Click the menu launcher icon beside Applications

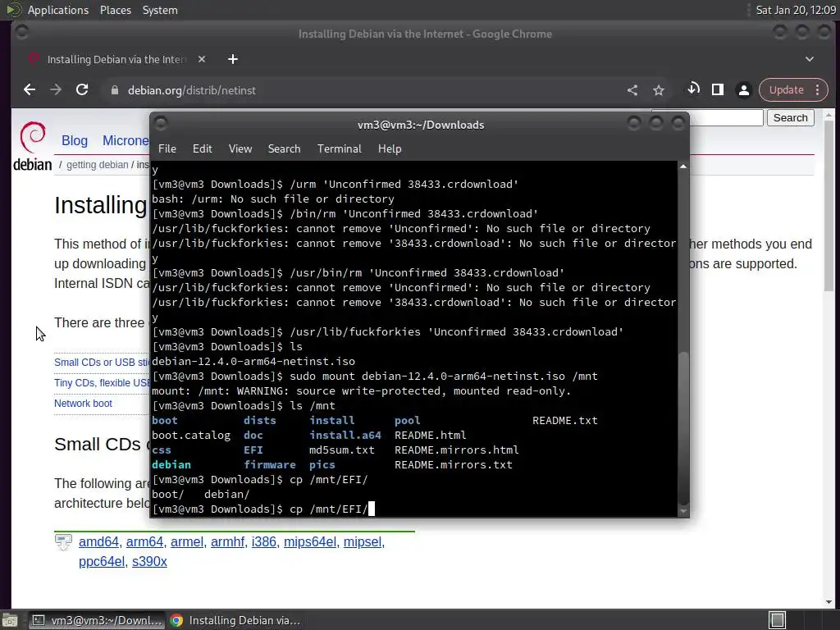coord(13,10)
